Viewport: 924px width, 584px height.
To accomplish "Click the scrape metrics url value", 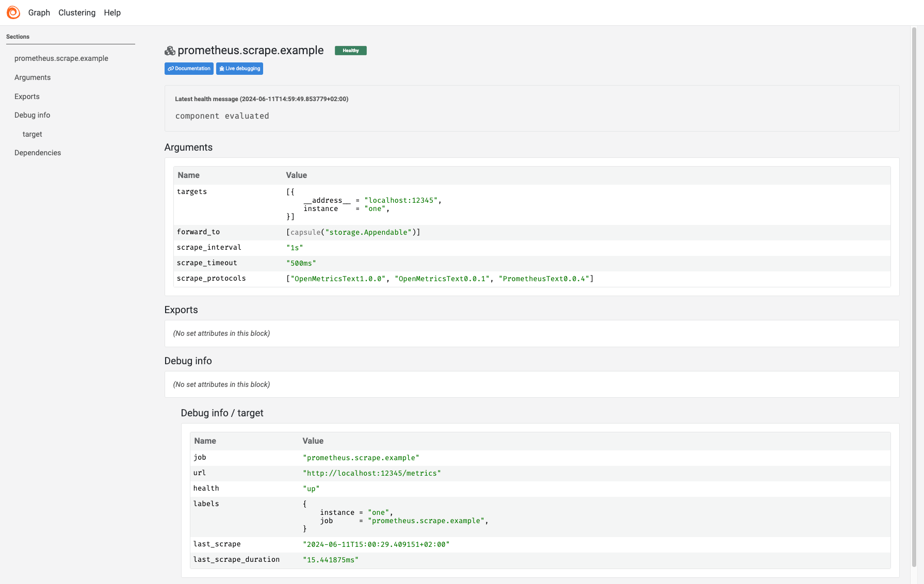I will (x=372, y=473).
